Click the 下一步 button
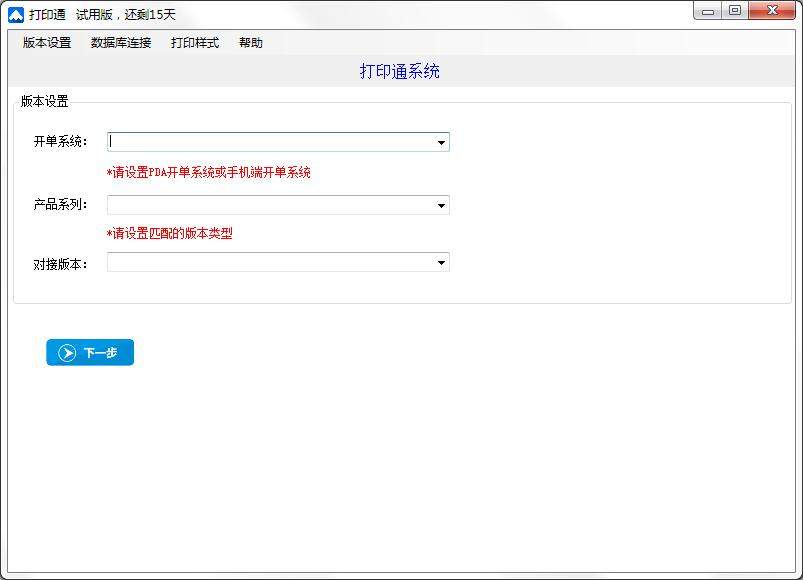803x580 pixels. [90, 352]
